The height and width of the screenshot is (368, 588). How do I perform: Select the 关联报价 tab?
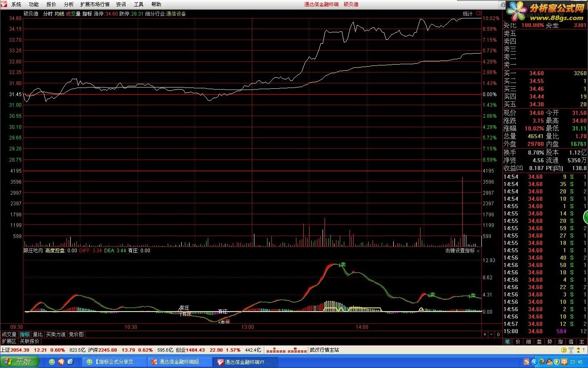coord(30,341)
